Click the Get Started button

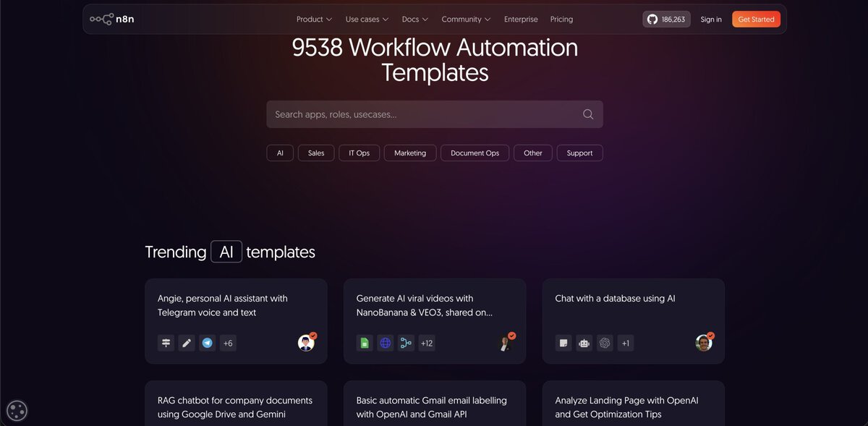(756, 20)
